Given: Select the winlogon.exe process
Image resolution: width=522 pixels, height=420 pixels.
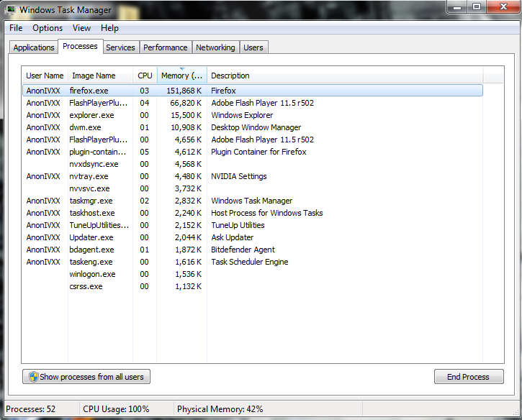Looking at the screenshot, I should point(253,274).
